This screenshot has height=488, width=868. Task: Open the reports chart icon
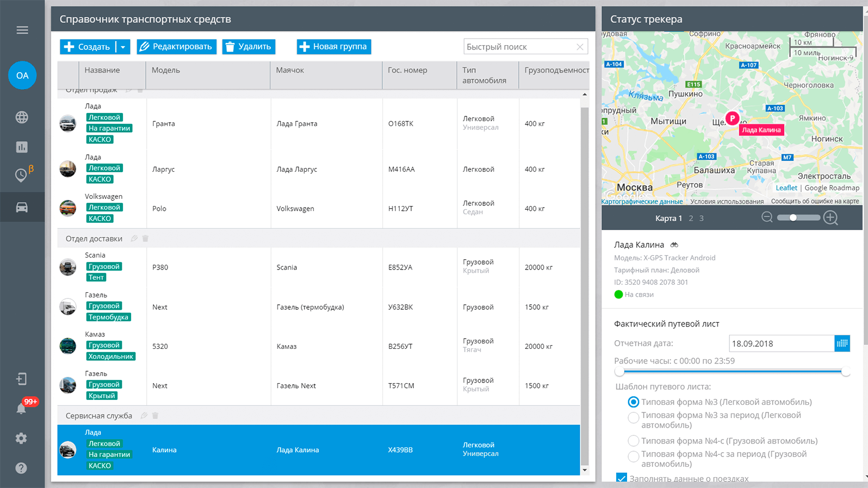(x=22, y=147)
